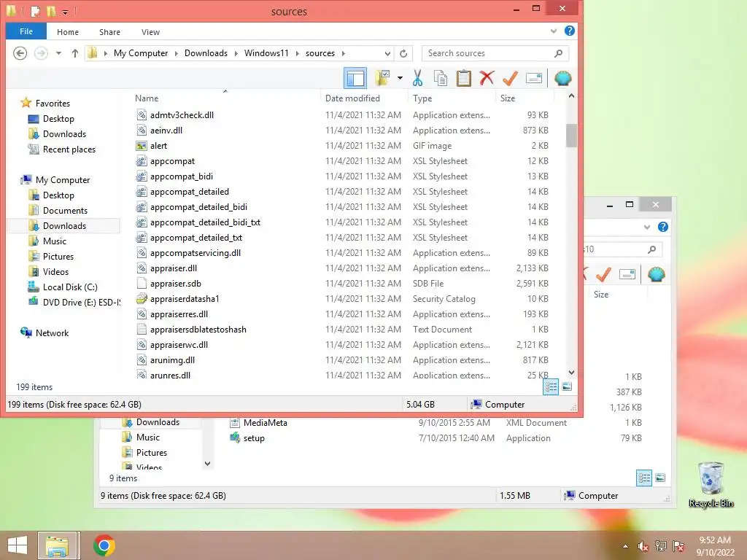The width and height of the screenshot is (747, 560).
Task: Click the Windows Start button
Action: tap(18, 545)
